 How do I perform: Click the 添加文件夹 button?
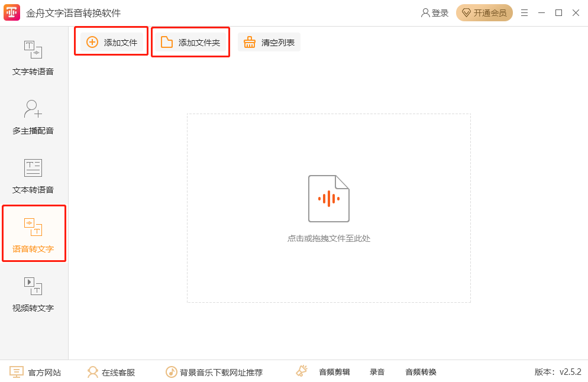click(190, 43)
